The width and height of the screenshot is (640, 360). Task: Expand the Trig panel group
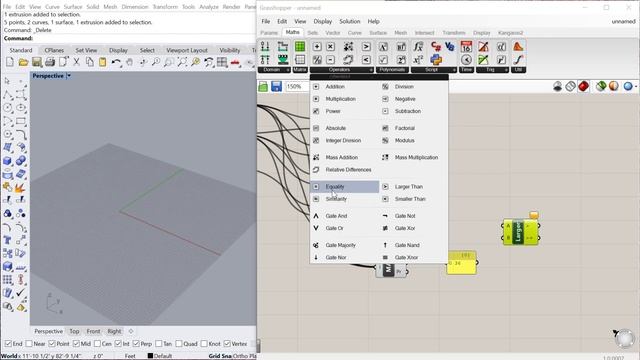click(492, 70)
